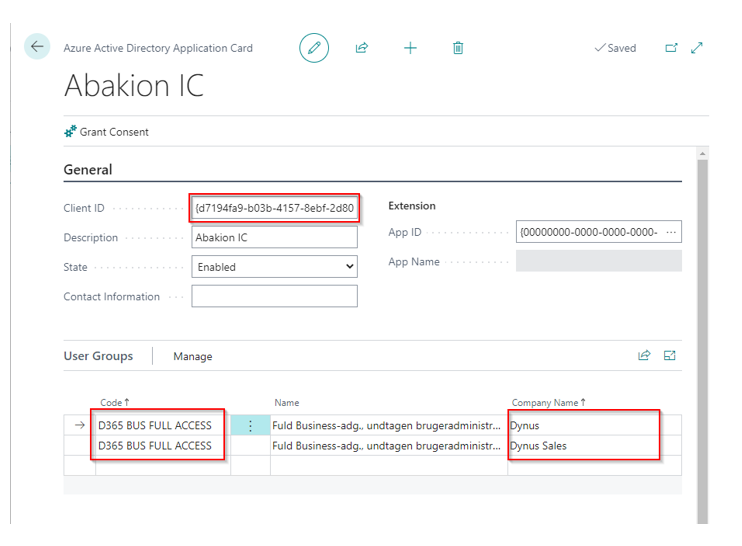Screen dimensions: 742x546
Task: Open App ID lookup ellipsis button
Action: tap(671, 232)
